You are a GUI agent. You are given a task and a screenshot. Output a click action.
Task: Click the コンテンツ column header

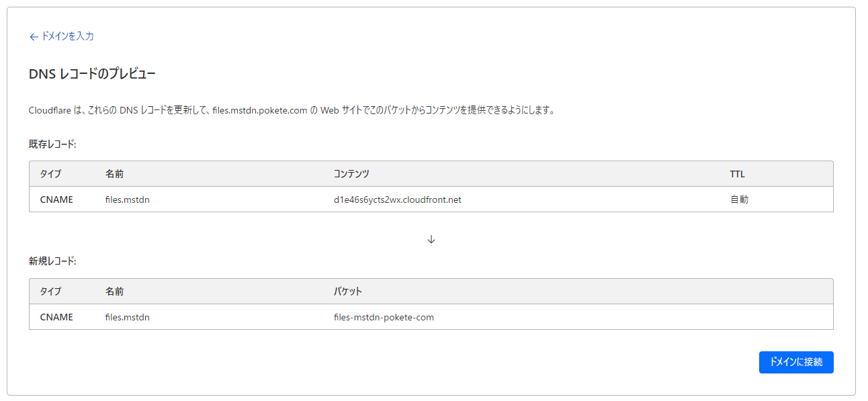pos(351,174)
